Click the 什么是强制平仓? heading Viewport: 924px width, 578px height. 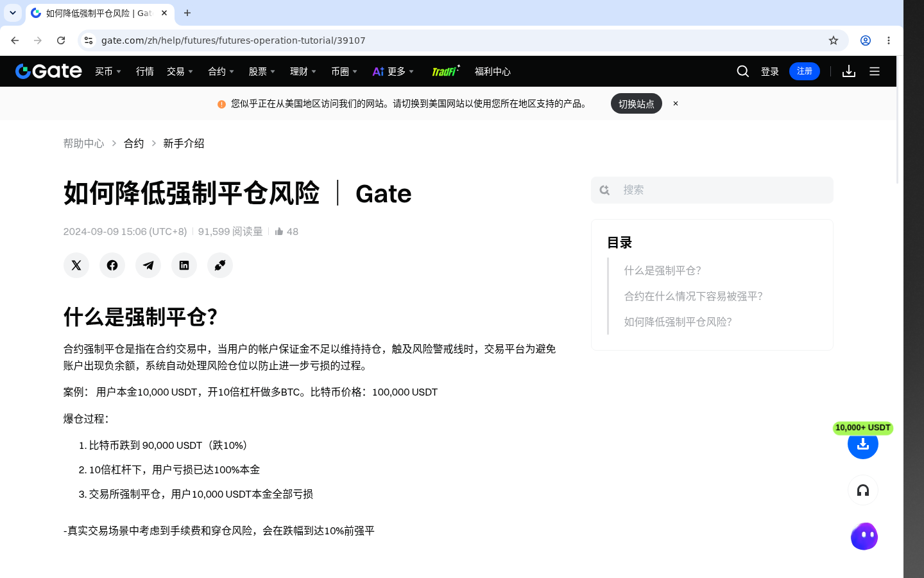(x=141, y=317)
